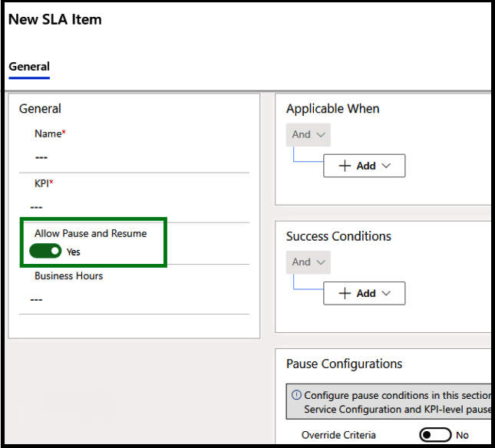
Task: Toggle the Override Criteria switch
Action: [x=435, y=435]
